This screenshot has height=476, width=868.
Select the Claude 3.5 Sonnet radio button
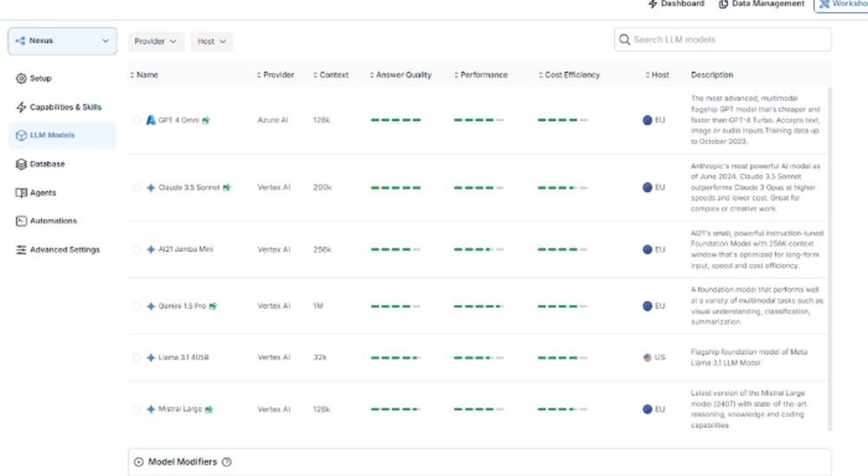[x=137, y=188]
